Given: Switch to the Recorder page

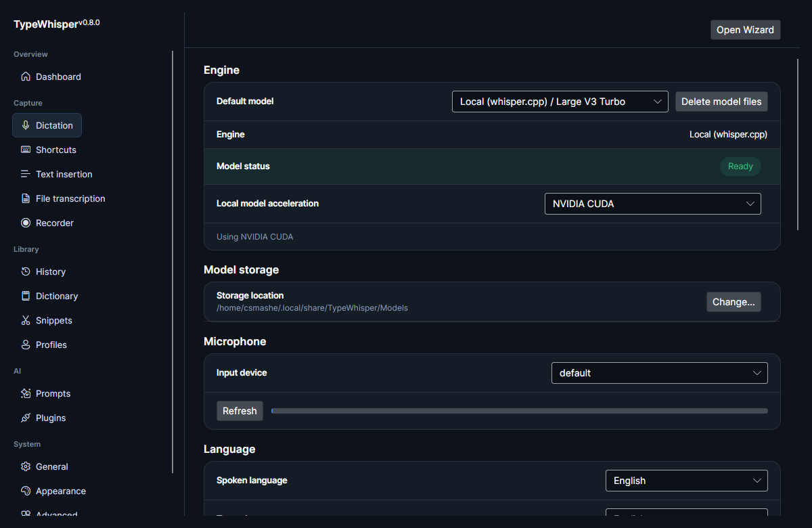Looking at the screenshot, I should point(47,223).
